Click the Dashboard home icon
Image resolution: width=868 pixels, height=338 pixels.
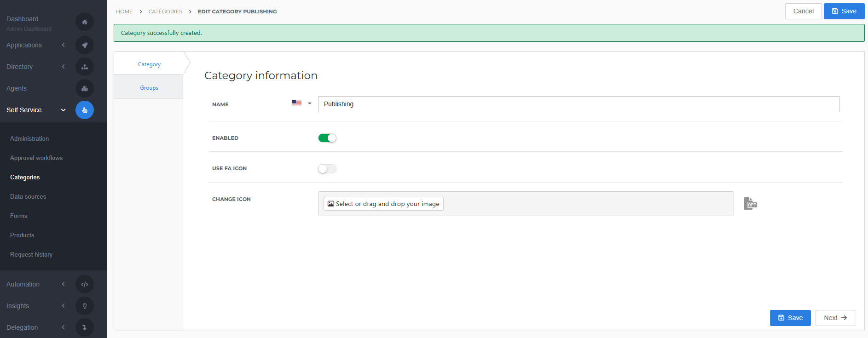click(x=85, y=22)
